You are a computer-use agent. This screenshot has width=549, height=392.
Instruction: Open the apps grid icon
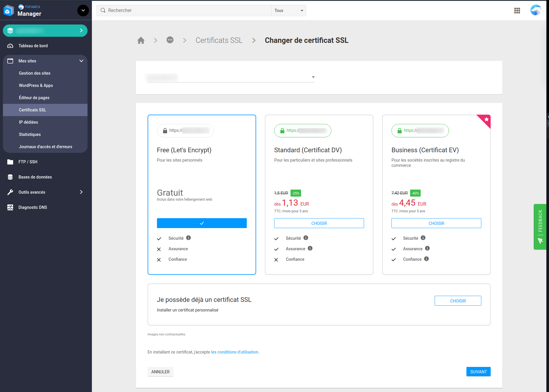click(x=517, y=10)
